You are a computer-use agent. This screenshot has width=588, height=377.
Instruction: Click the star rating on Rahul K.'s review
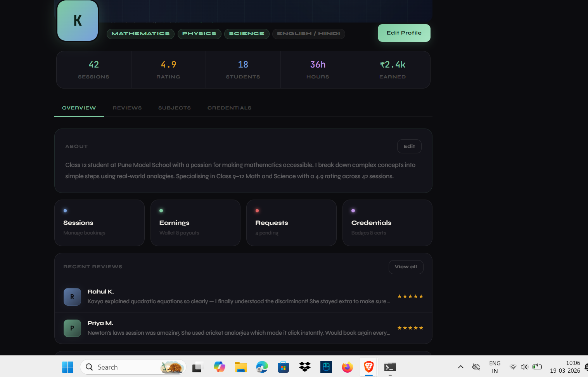[410, 297]
